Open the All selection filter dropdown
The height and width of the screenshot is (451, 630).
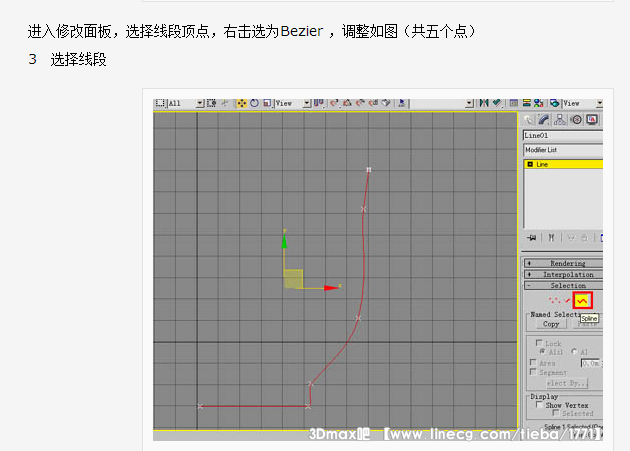200,104
